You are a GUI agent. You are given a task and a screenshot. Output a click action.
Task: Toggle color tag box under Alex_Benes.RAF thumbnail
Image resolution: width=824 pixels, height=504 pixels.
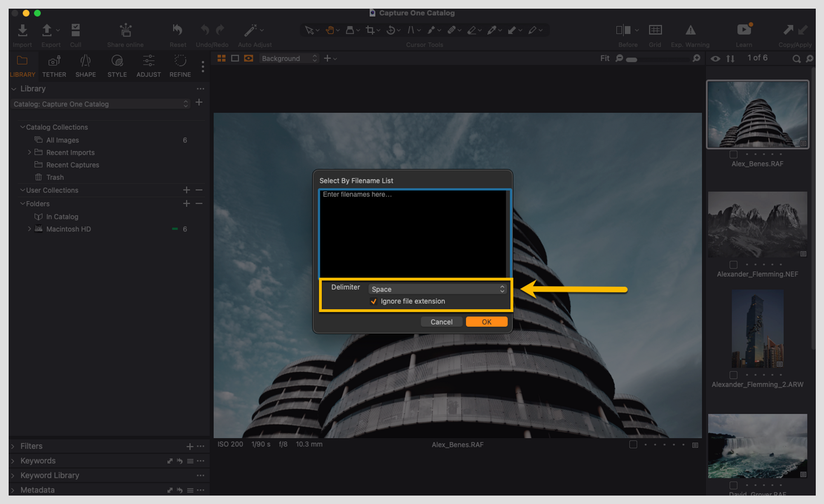click(733, 154)
